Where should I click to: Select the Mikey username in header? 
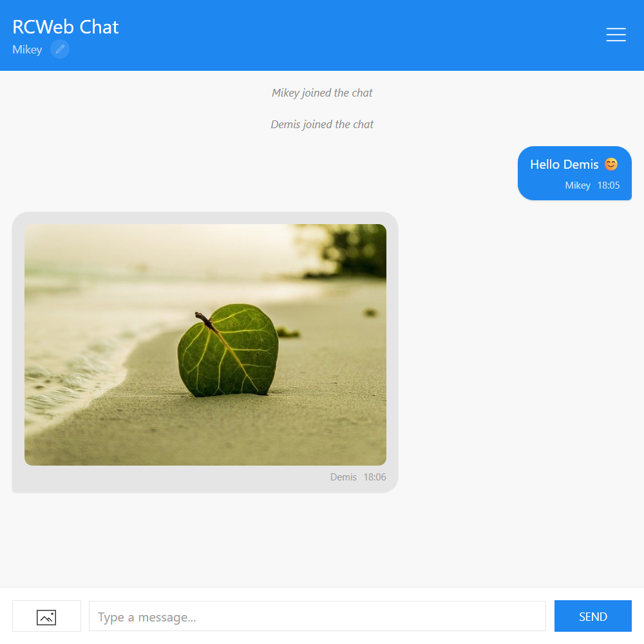click(x=27, y=50)
